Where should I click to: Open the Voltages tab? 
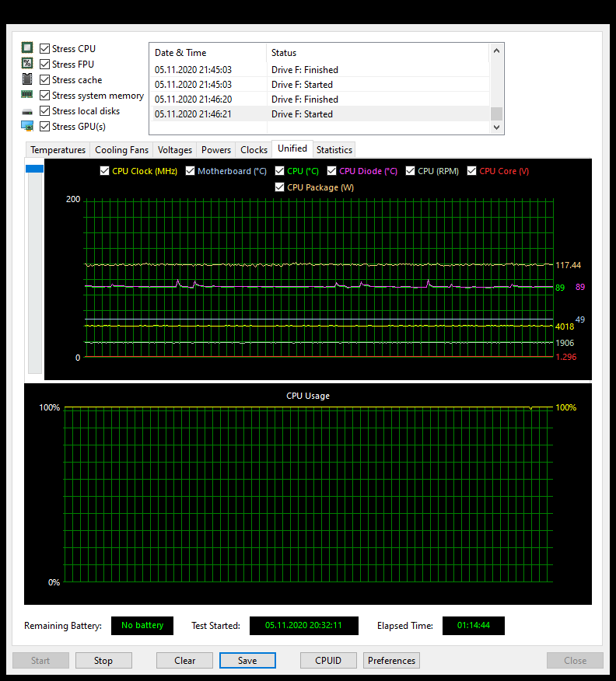[175, 150]
